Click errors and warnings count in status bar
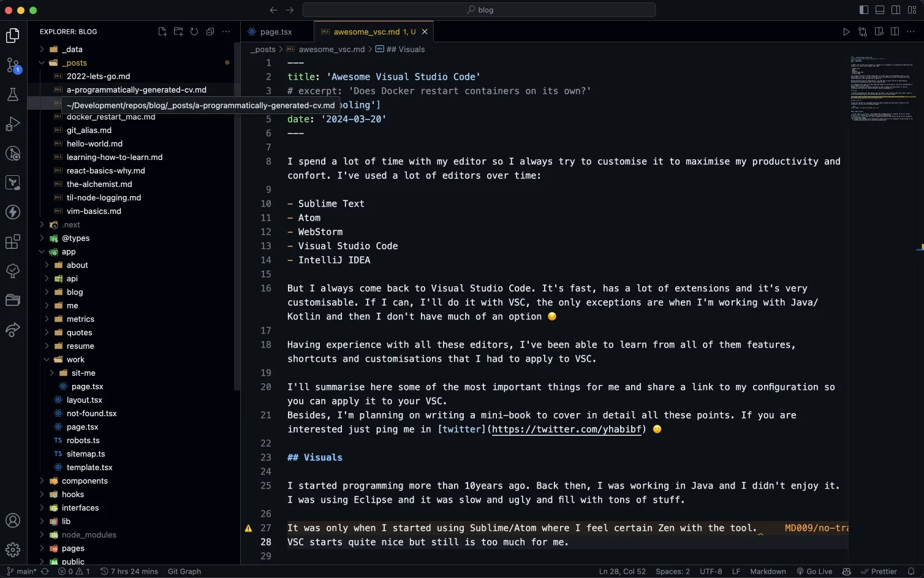Screen dimensions: 924x578 click(74, 571)
